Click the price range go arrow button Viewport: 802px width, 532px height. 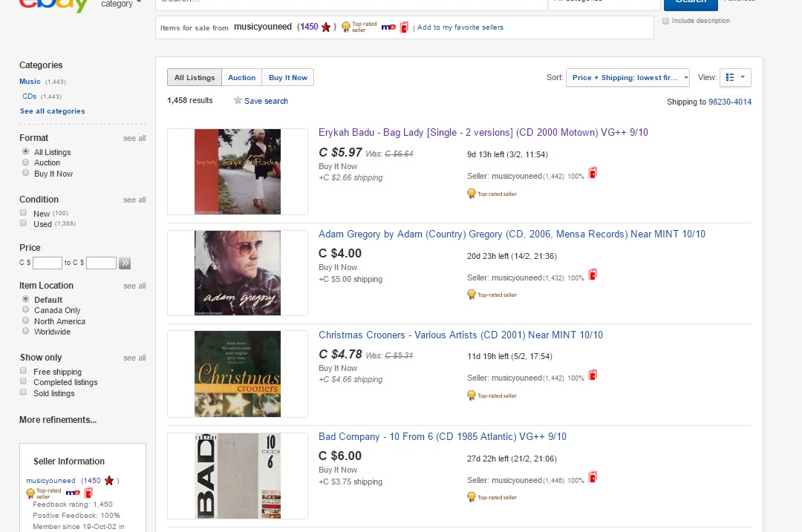coord(125,263)
